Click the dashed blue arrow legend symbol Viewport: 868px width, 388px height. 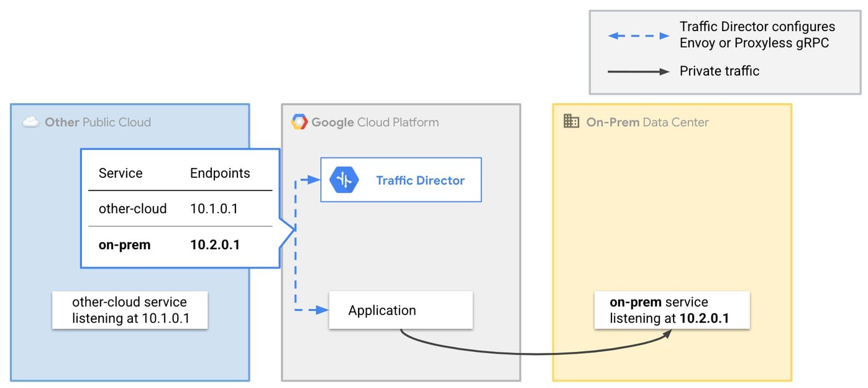(x=639, y=35)
